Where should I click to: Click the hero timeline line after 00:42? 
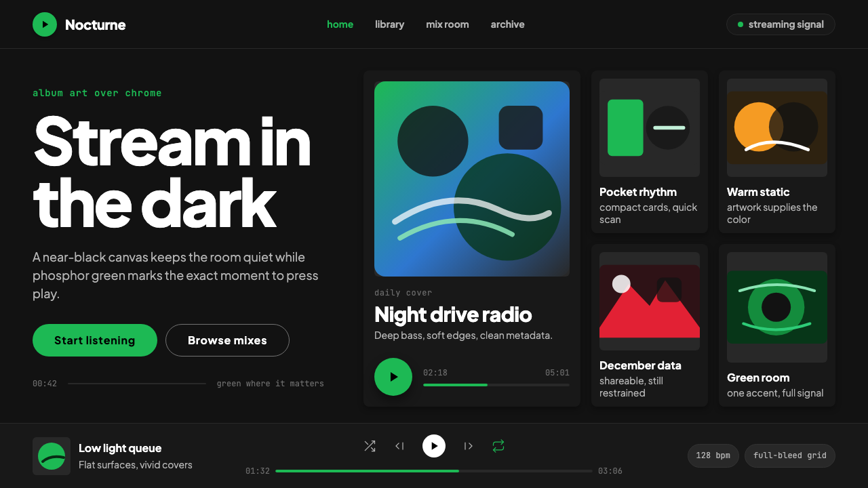tap(137, 384)
